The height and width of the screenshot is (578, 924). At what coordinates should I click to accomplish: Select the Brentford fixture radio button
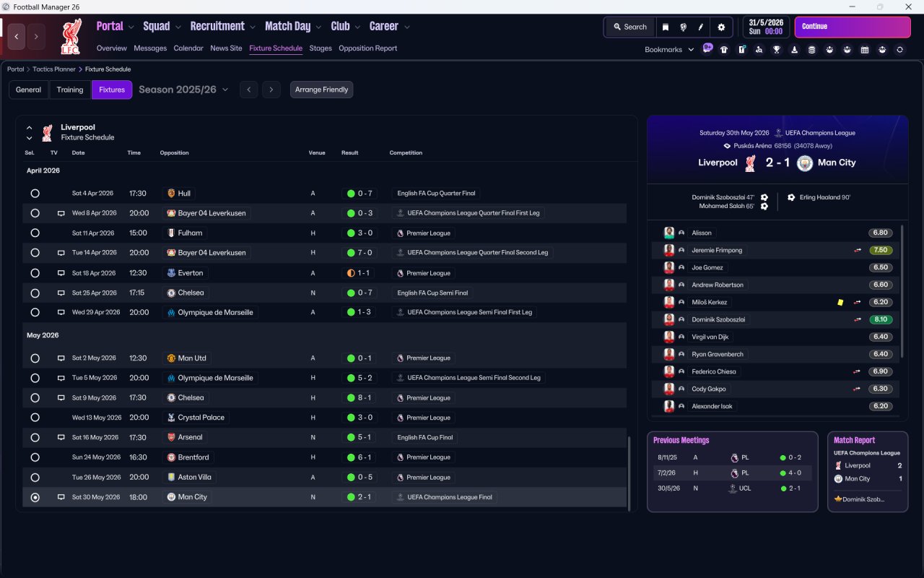(35, 457)
